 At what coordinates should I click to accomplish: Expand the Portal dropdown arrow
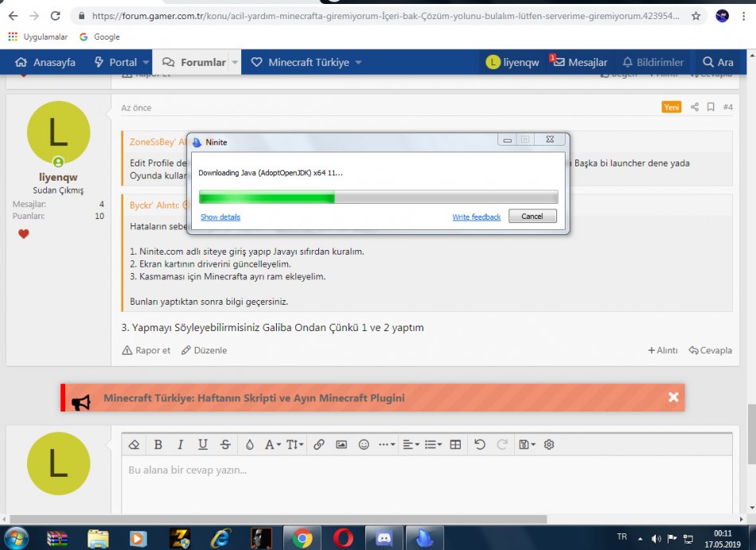[146, 62]
